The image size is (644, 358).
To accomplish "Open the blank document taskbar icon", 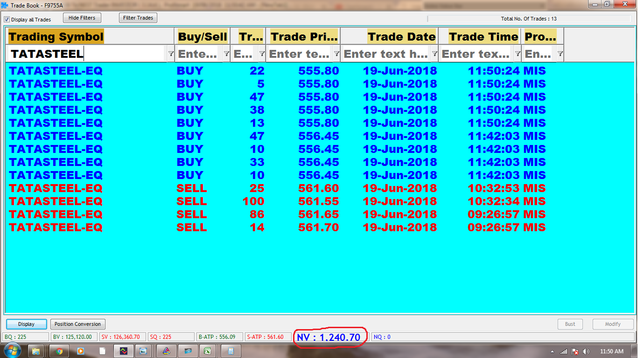I will [x=102, y=351].
